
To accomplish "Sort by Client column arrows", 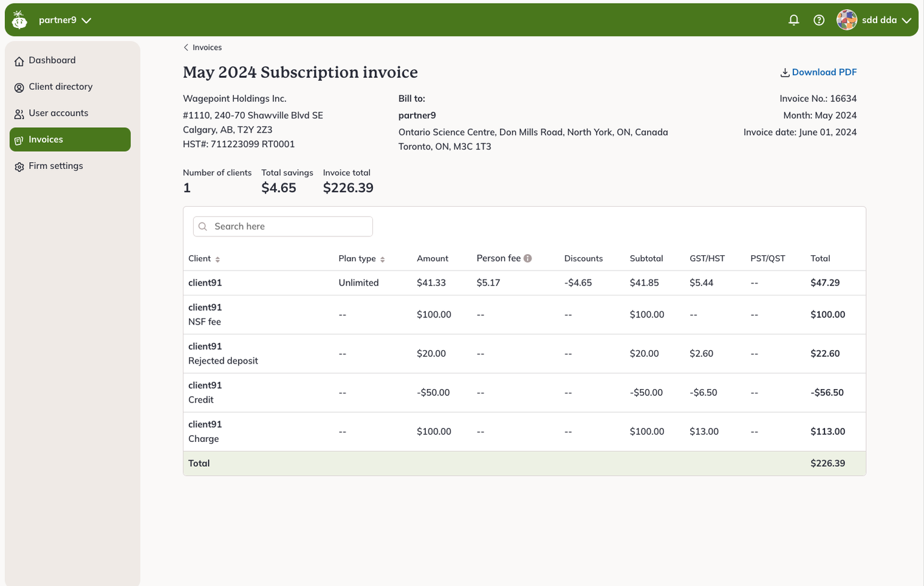I will tap(217, 260).
